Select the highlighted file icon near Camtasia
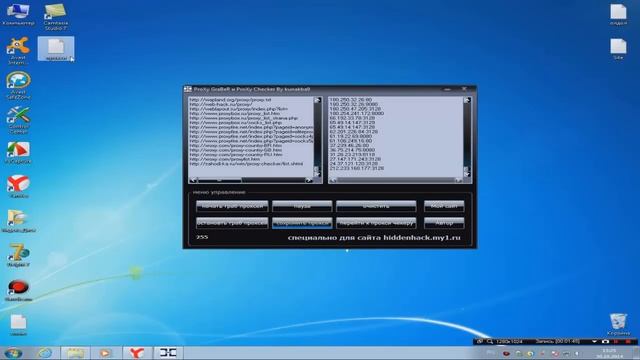Viewport: 640px width, 360px height. point(56,49)
